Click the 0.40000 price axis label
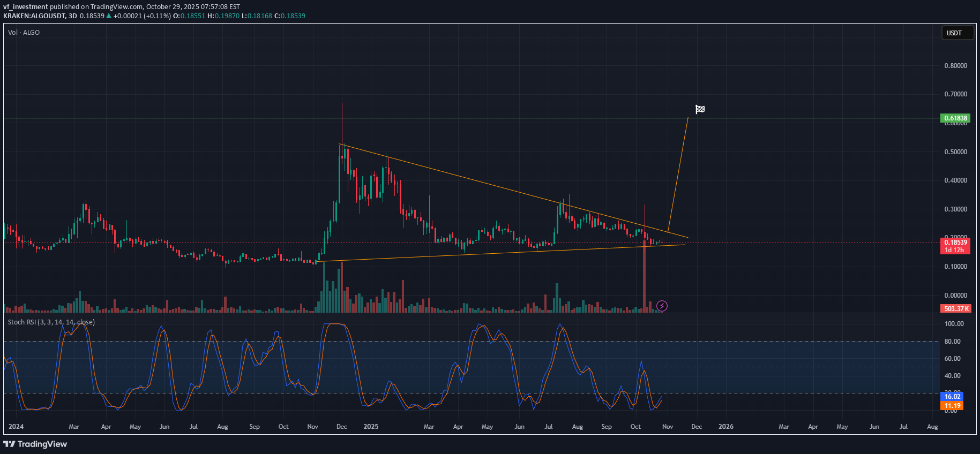 (x=955, y=180)
